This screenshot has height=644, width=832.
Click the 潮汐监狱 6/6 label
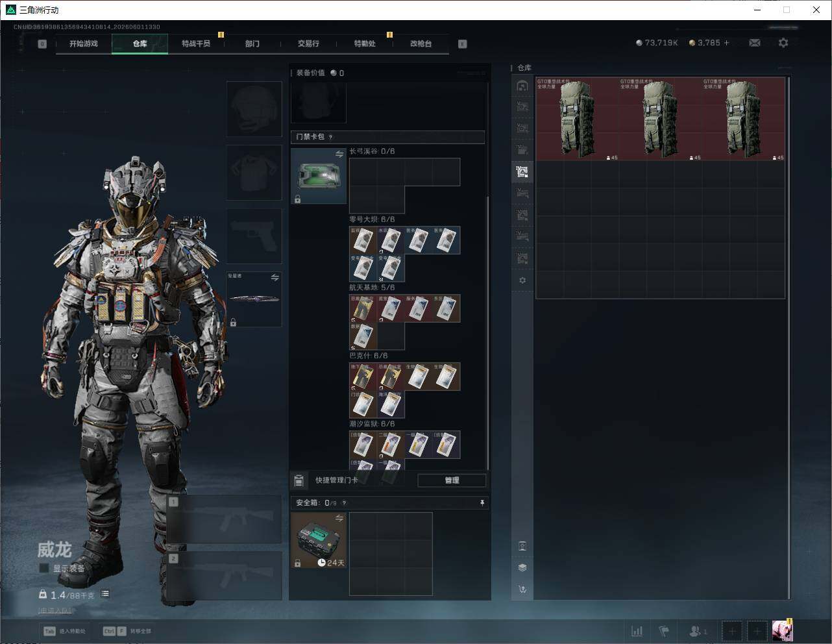pos(372,424)
